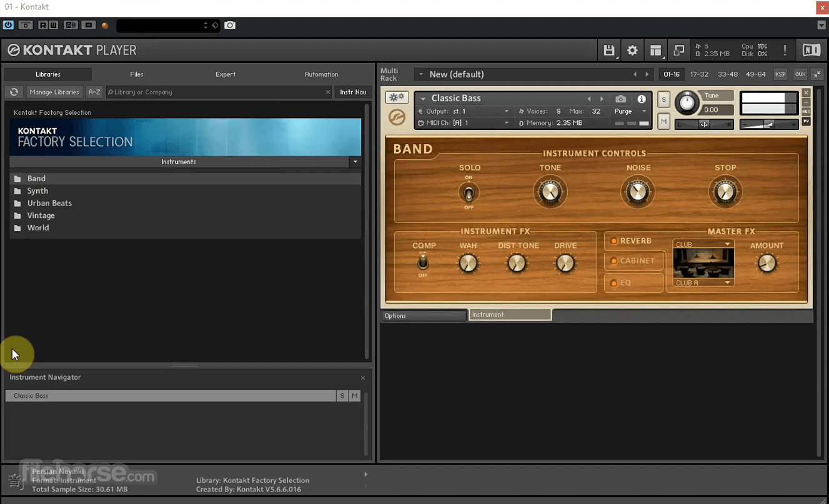Screen dimensions: 829x504
Task: Flip the COMP on/off switch
Action: pyautogui.click(x=423, y=262)
